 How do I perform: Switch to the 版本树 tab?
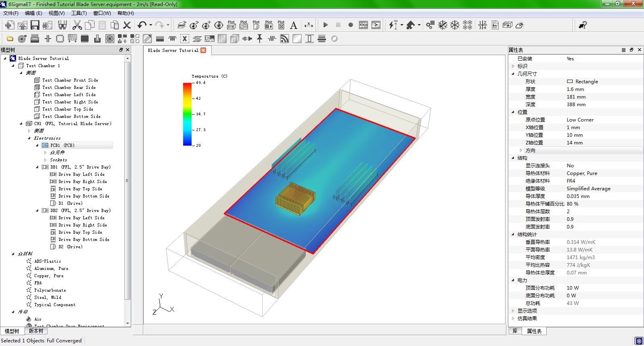point(36,331)
